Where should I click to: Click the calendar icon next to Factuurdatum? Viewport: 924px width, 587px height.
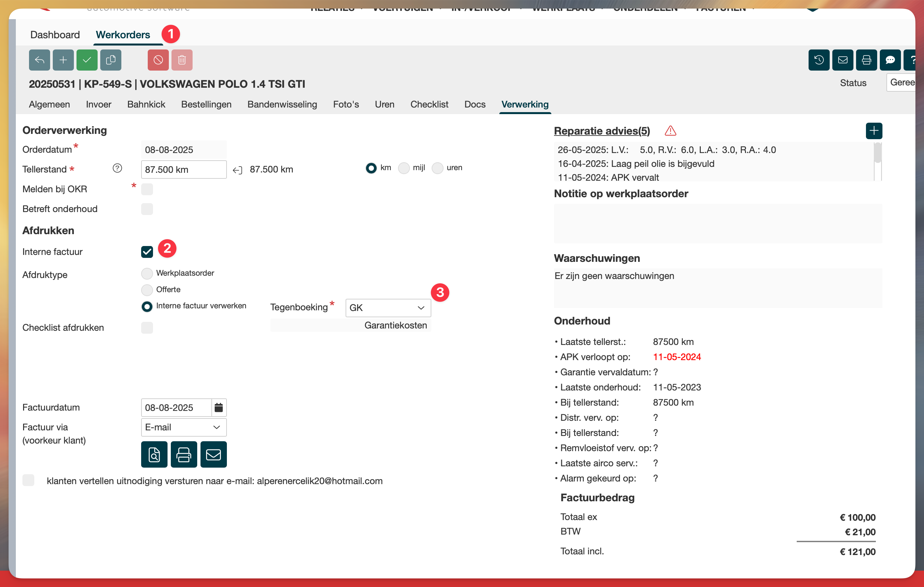point(219,408)
